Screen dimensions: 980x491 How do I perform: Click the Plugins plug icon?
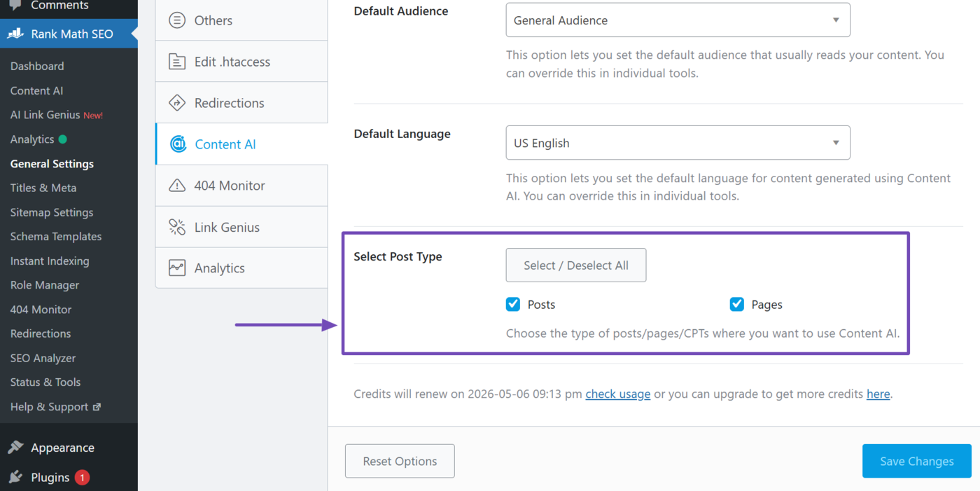click(x=15, y=478)
